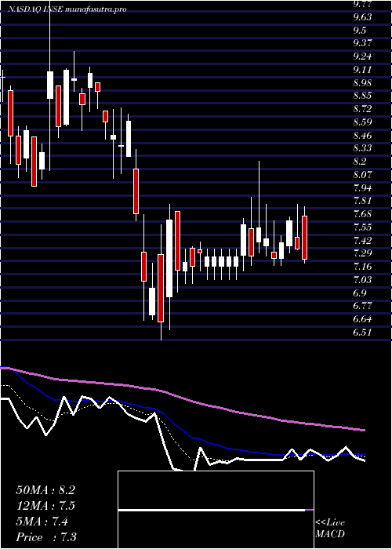Click the 9.77 price axis label

coord(362,4)
